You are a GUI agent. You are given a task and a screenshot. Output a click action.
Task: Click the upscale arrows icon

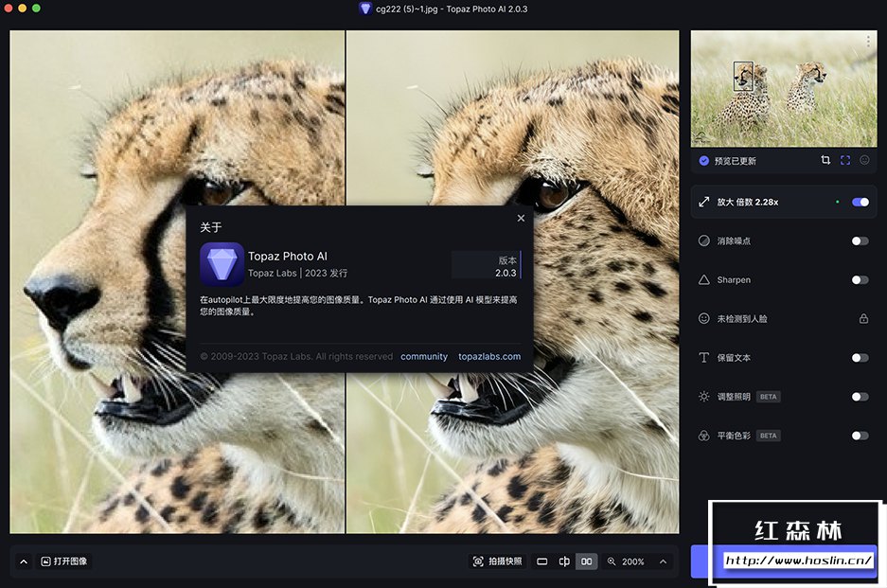pos(703,202)
